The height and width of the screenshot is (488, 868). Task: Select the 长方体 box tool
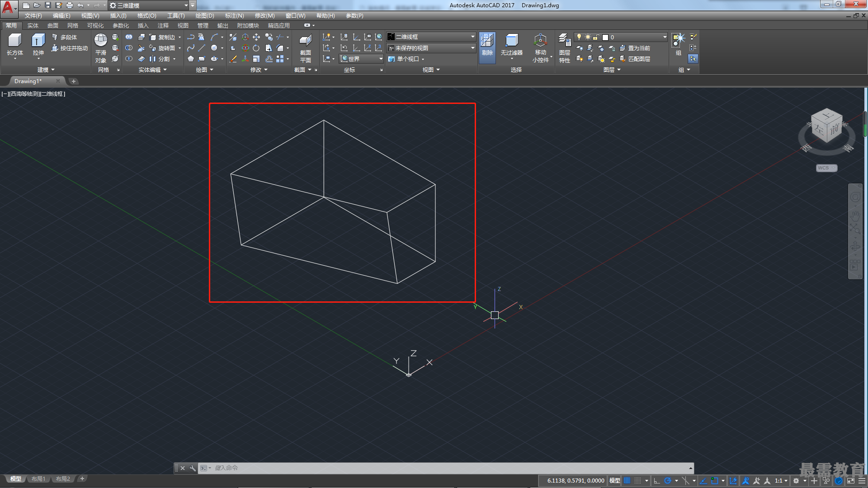pos(15,45)
